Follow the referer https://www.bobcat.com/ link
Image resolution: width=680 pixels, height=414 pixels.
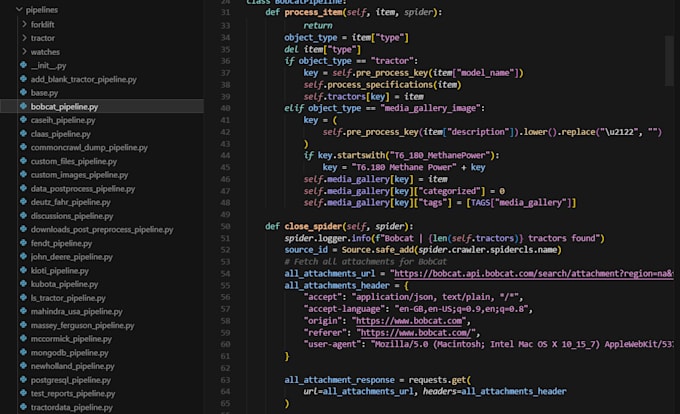[x=416, y=333]
